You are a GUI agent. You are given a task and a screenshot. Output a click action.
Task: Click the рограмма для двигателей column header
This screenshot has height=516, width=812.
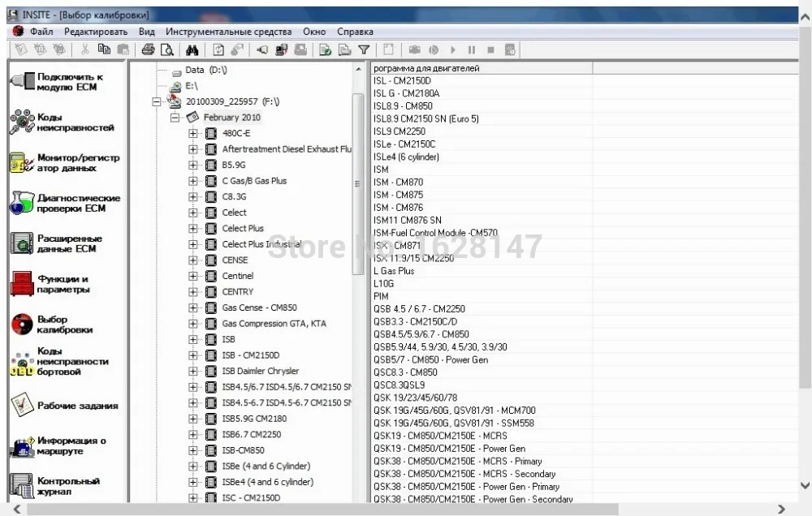[482, 68]
